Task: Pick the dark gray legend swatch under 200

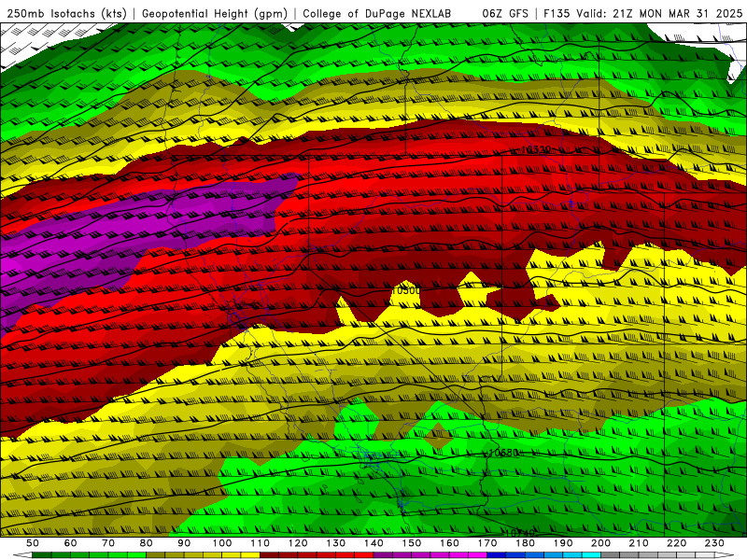Action: (611, 555)
